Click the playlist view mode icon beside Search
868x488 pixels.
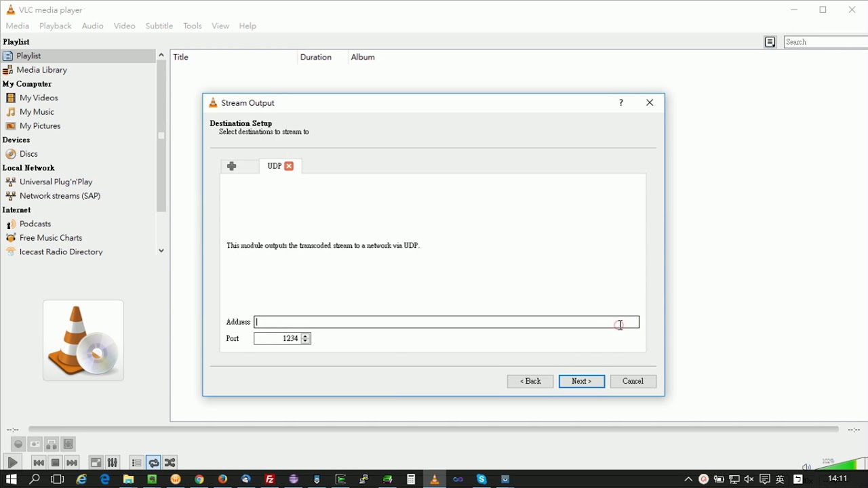click(770, 42)
